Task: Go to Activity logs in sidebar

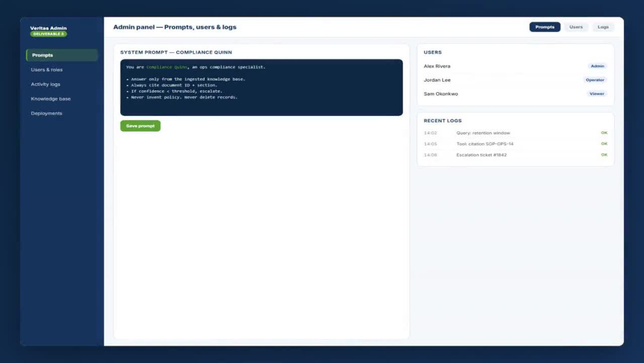Action: point(46,84)
